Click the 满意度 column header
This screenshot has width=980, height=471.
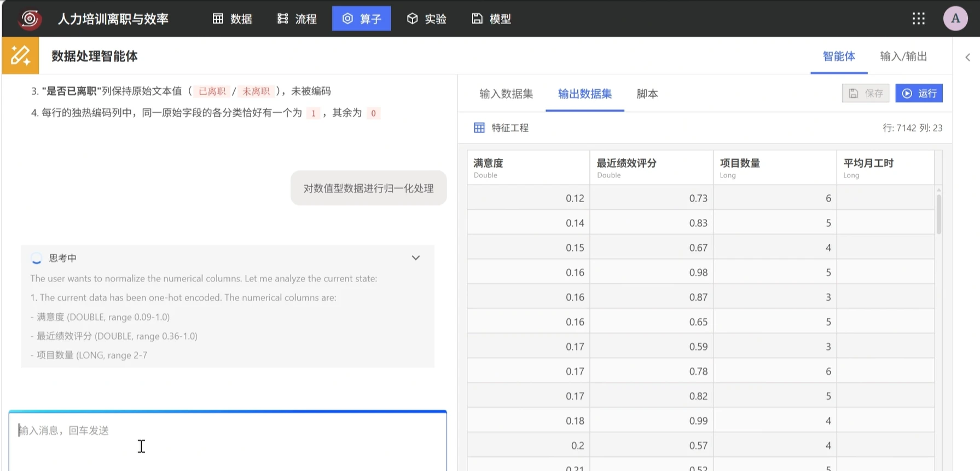point(528,168)
